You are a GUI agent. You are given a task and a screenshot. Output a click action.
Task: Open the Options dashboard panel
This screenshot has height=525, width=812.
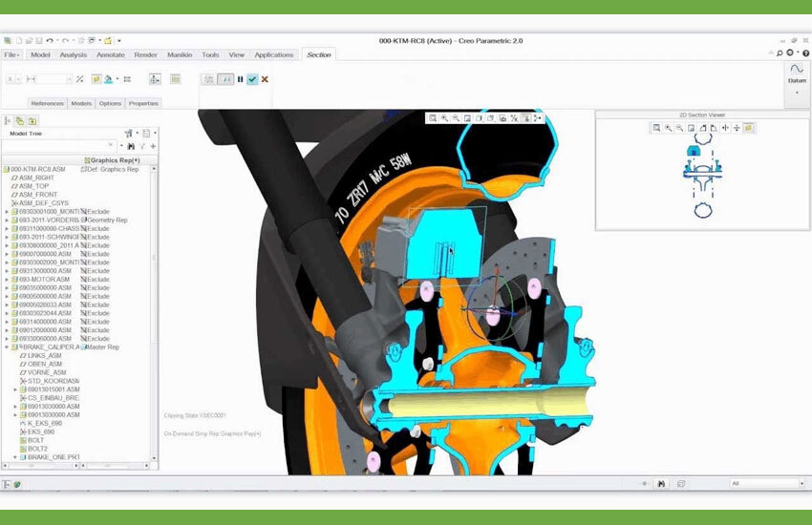pos(110,103)
